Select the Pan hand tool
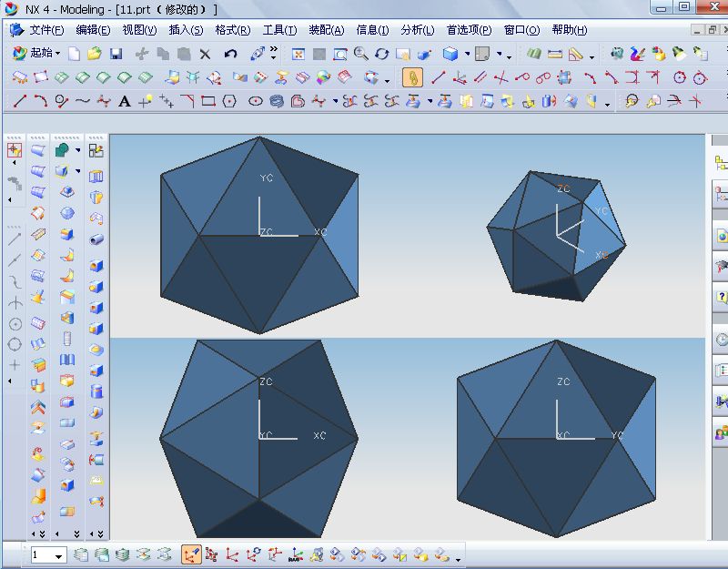Image resolution: width=728 pixels, height=569 pixels. click(x=402, y=55)
